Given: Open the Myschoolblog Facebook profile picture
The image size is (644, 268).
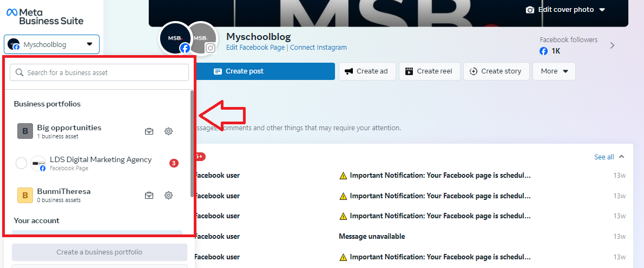Looking at the screenshot, I should (x=175, y=38).
